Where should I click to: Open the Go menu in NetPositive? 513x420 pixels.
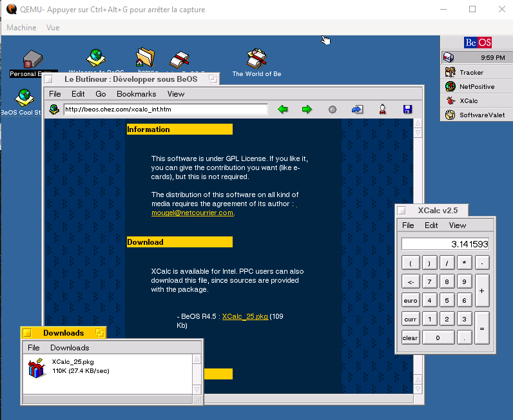point(101,94)
